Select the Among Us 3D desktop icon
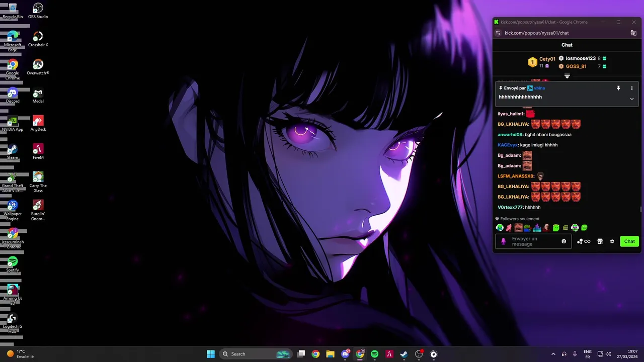The height and width of the screenshot is (362, 644). (13, 295)
